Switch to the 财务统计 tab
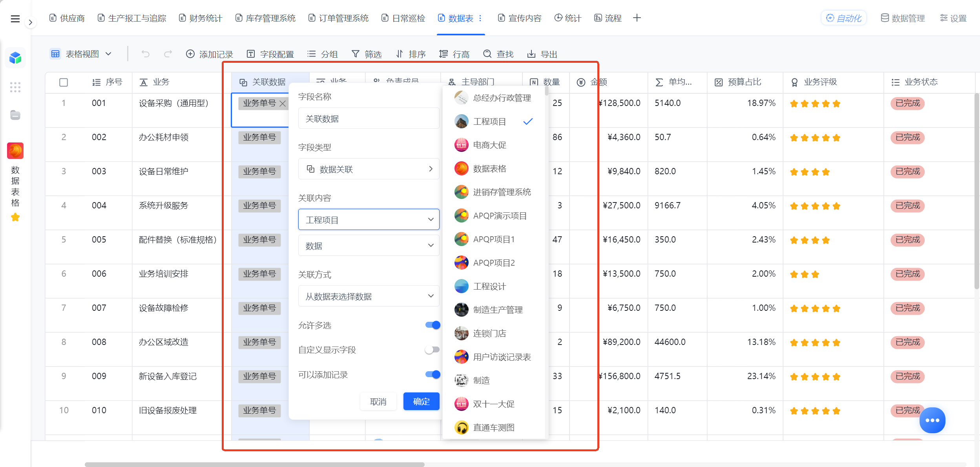Image resolution: width=980 pixels, height=467 pixels. 201,18
